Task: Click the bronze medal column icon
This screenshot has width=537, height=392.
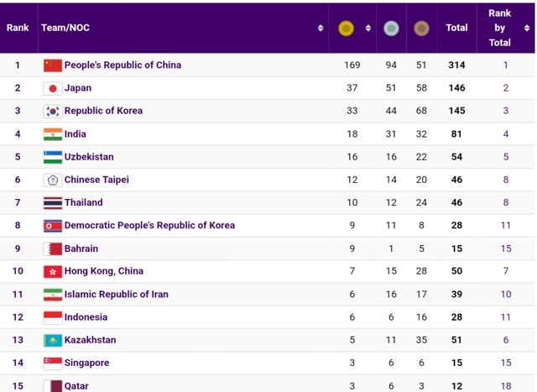Action: (x=420, y=29)
